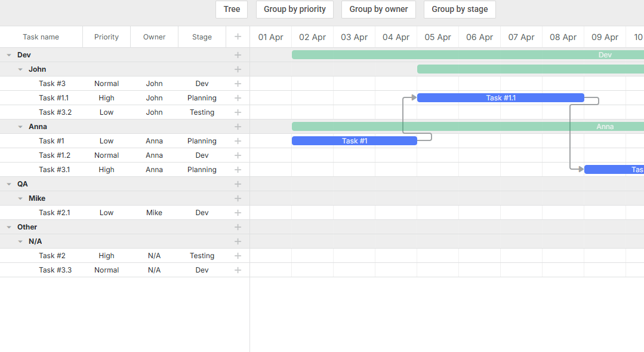Collapse the Anna subgroup arrow
Image resolution: width=644 pixels, height=352 pixels.
20,127
